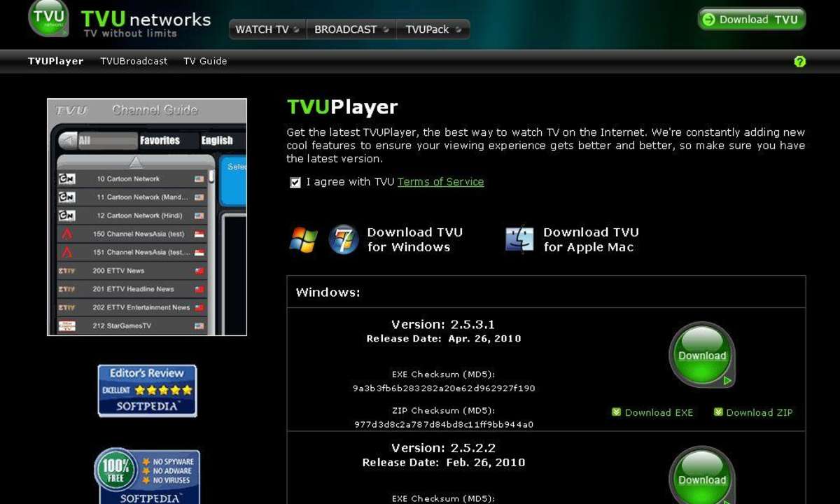The width and height of the screenshot is (840, 504).
Task: Open the WATCH TV menu
Action: click(267, 29)
